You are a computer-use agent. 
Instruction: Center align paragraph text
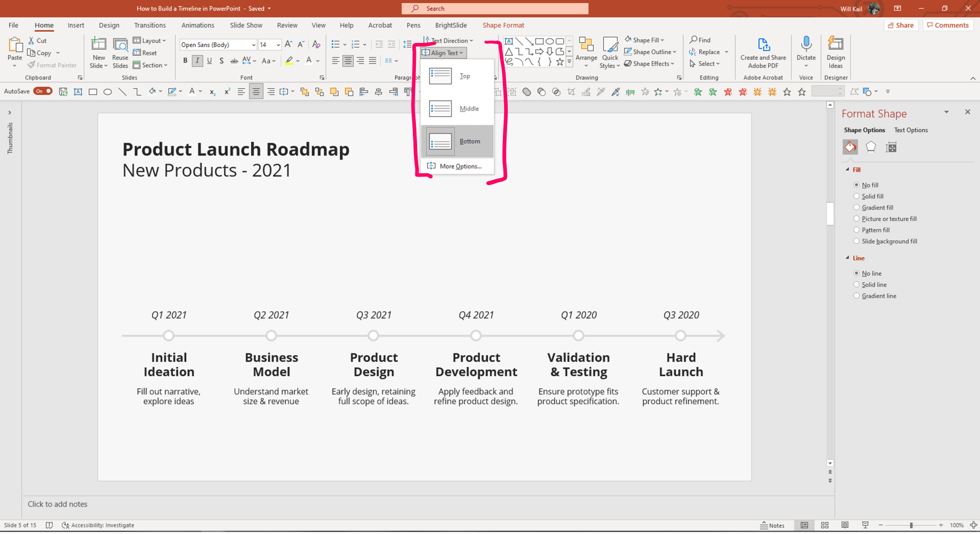[348, 61]
